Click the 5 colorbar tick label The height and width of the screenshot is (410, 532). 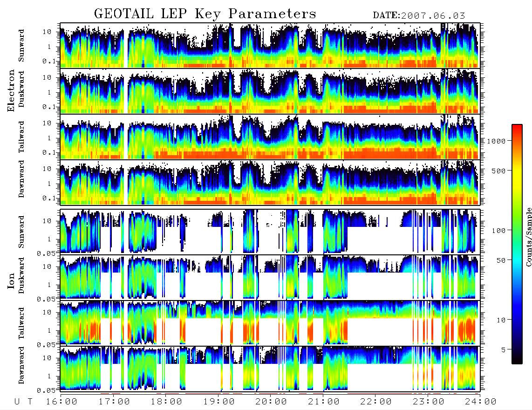tap(504, 350)
